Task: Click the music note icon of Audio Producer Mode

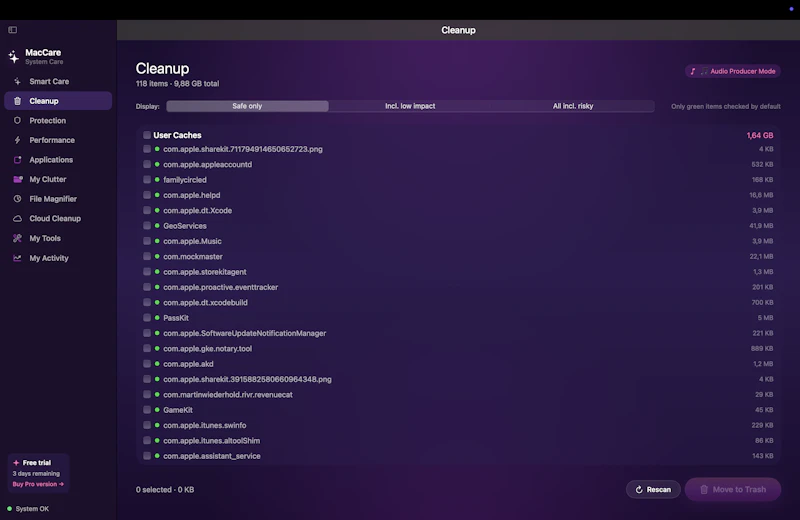Action: pos(693,71)
